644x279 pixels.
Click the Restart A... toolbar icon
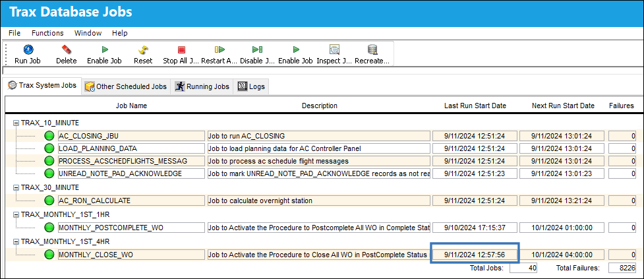pyautogui.click(x=220, y=49)
